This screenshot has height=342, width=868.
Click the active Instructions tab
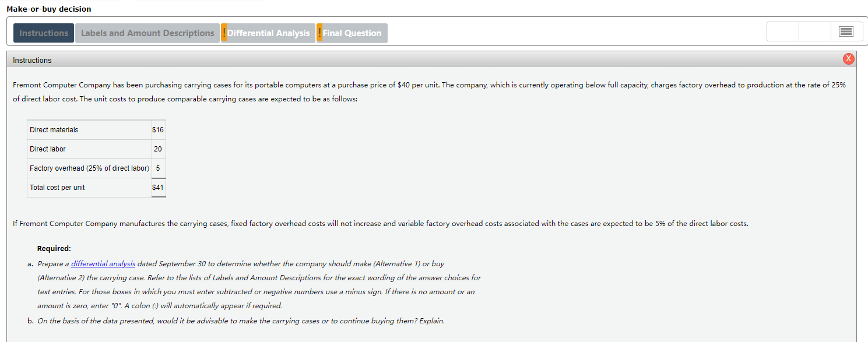(x=43, y=33)
